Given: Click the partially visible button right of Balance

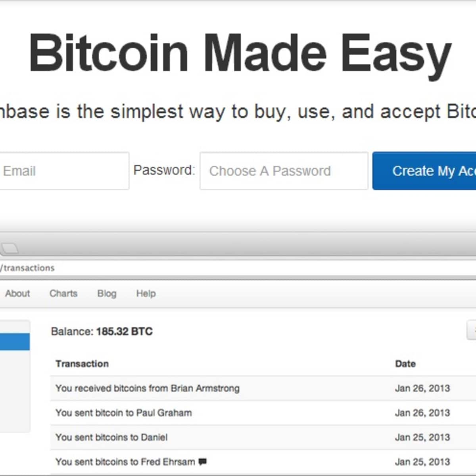Looking at the screenshot, I should pos(472,330).
